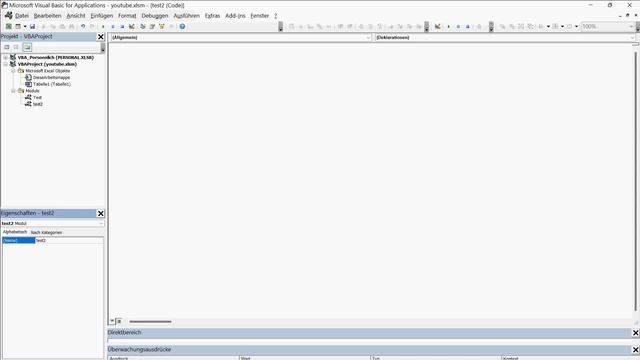640x360 pixels.
Task: Save the project with the floppy disk icon
Action: pos(33,27)
